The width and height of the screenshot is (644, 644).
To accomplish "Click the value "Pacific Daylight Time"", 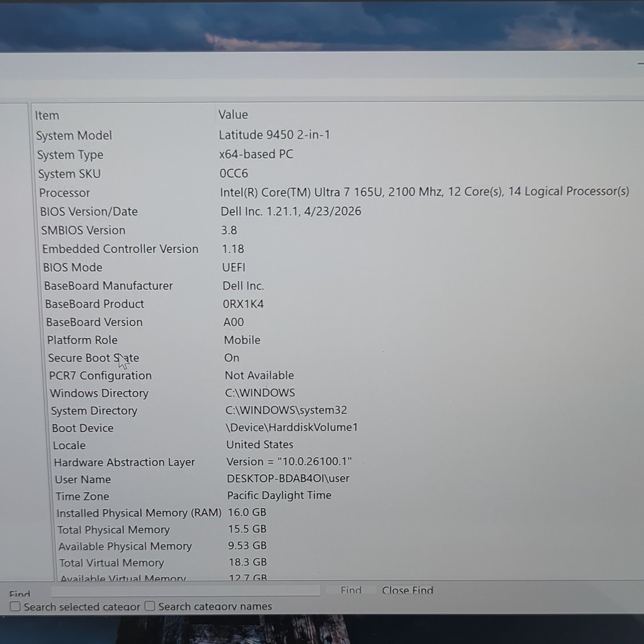I will click(x=279, y=496).
